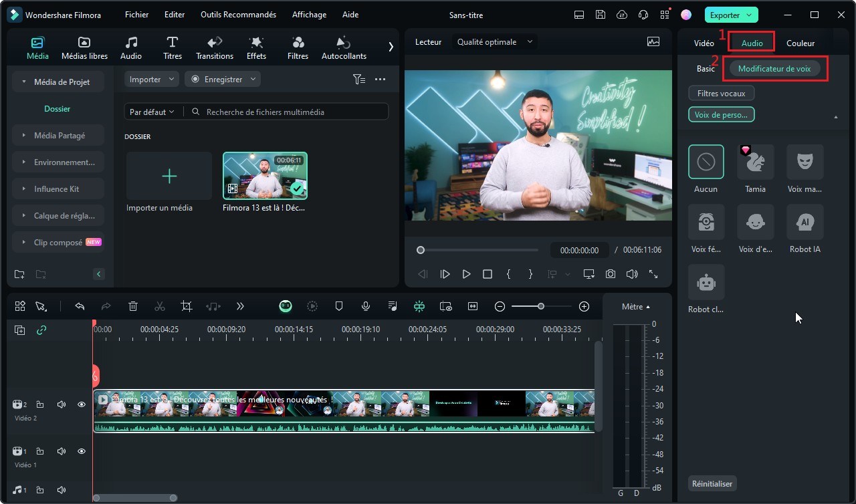856x504 pixels.
Task: Choose the Voix féminine preset icon
Action: tap(706, 222)
